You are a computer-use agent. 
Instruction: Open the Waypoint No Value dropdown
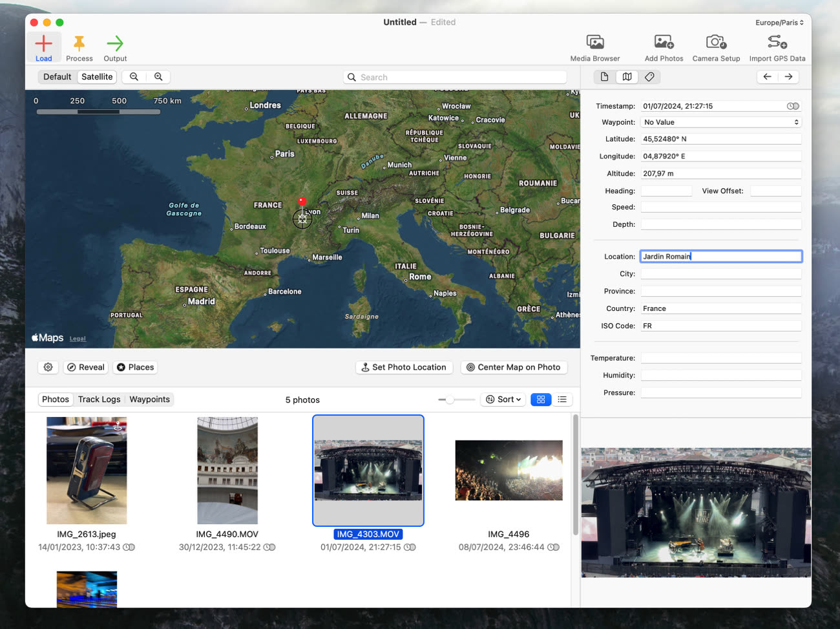[x=721, y=122]
